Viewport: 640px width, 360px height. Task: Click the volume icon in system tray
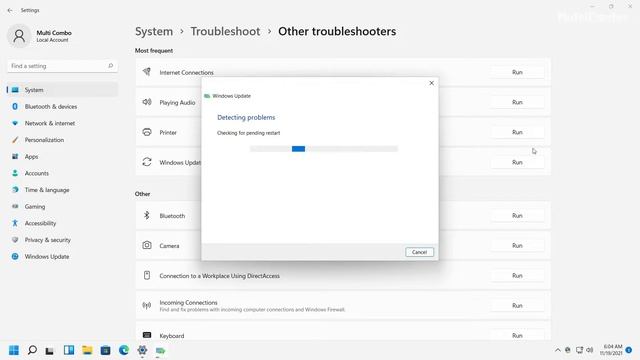point(589,350)
